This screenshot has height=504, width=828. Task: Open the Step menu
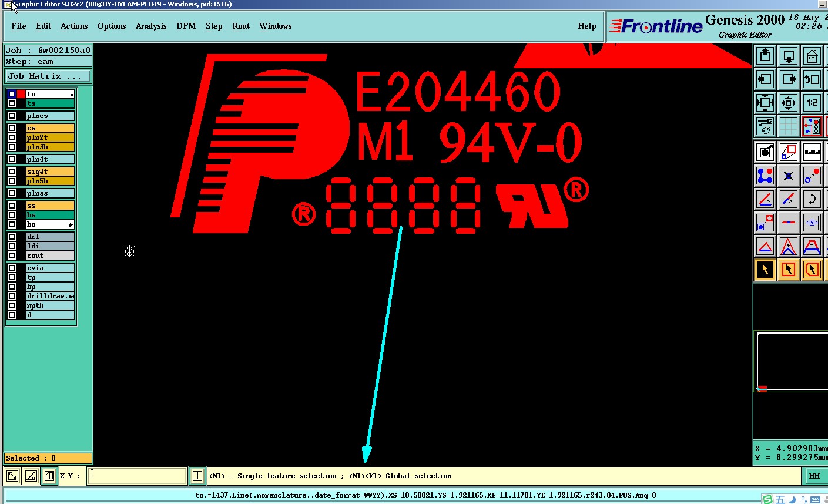tap(214, 26)
